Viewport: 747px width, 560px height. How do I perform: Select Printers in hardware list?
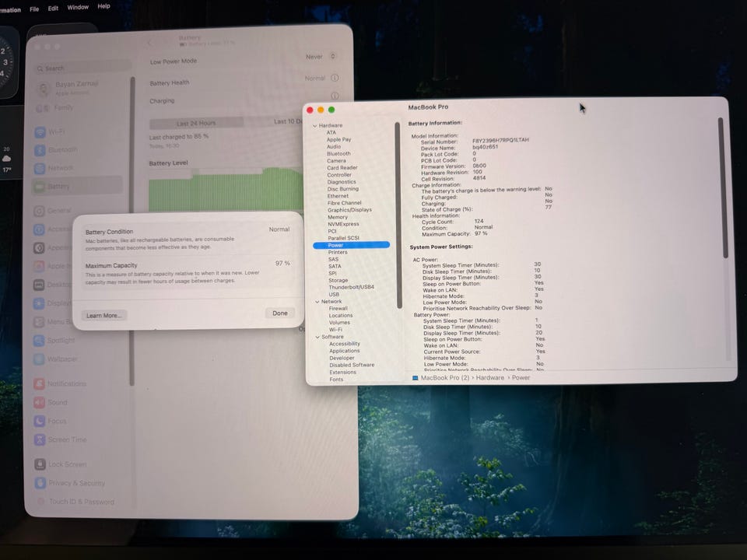click(338, 252)
